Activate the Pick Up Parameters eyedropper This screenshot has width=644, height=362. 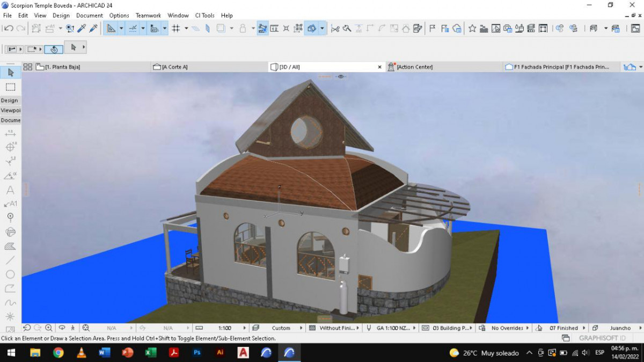82,28
